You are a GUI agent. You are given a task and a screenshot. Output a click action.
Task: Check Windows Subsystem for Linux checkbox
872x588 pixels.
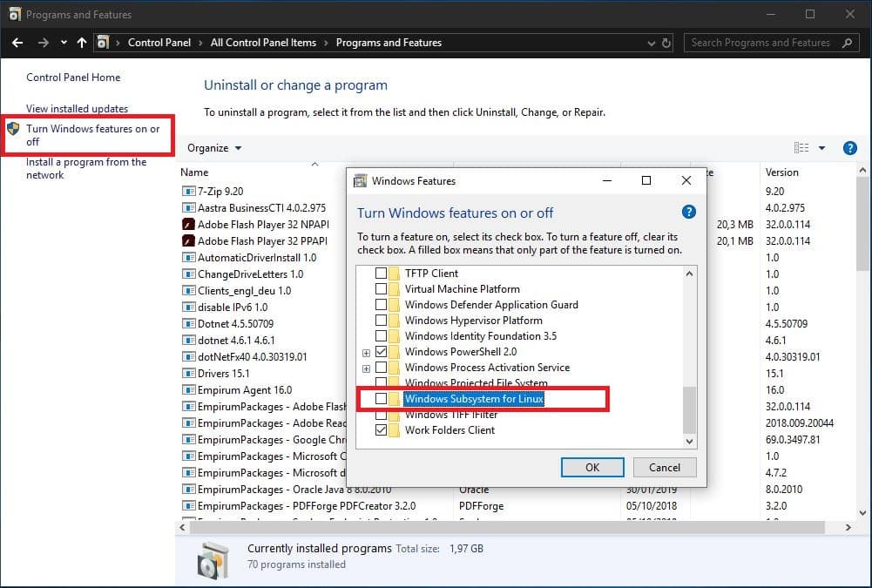point(381,399)
